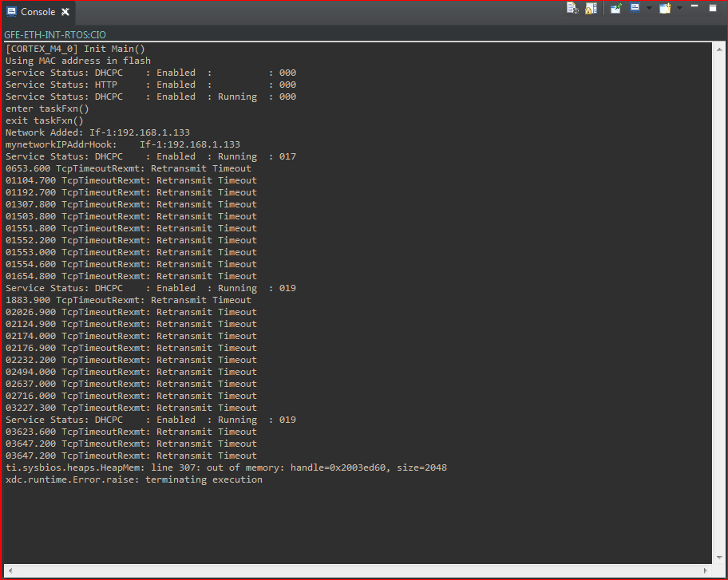Click the DHCPC Running status 017 line
This screenshot has width=728, height=580.
click(151, 156)
